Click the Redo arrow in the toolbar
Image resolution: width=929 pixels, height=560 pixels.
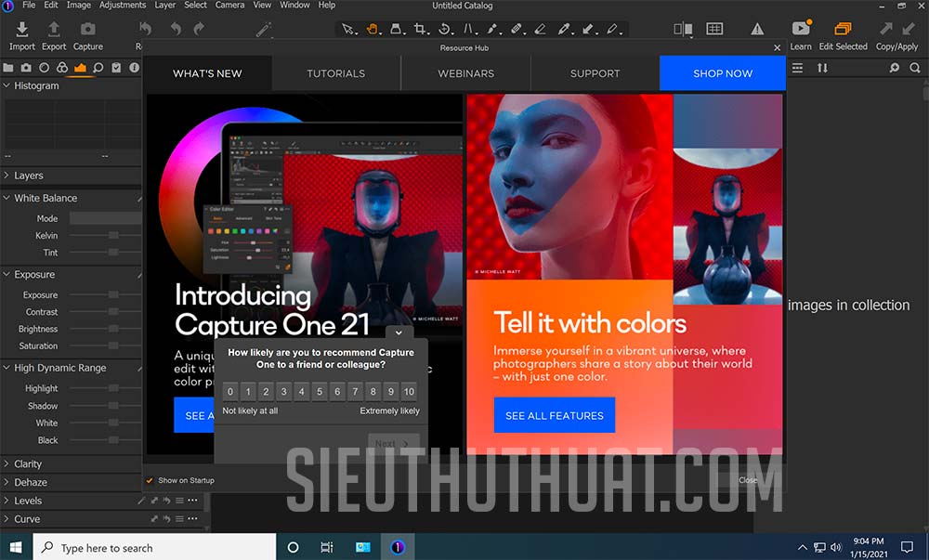[x=199, y=29]
